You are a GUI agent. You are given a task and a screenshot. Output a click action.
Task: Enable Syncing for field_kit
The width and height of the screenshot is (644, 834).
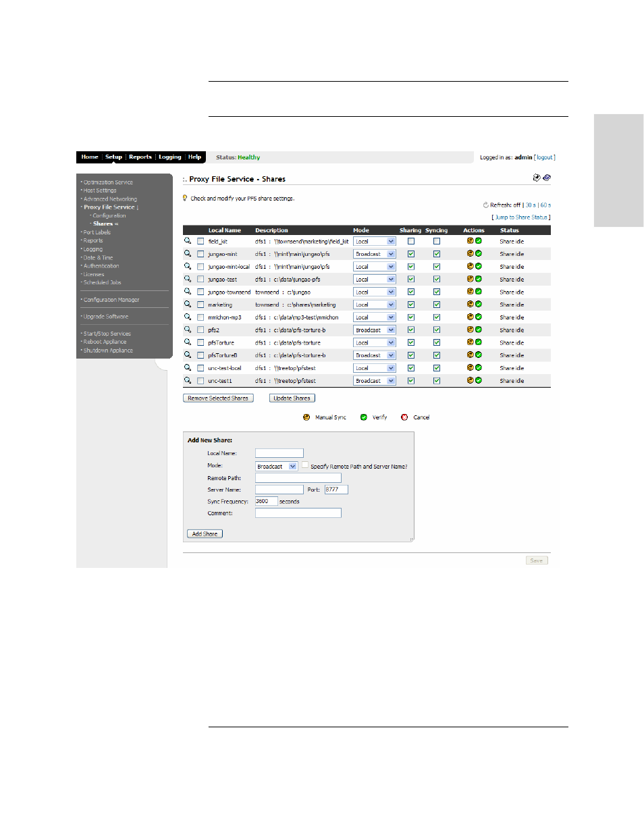point(437,241)
